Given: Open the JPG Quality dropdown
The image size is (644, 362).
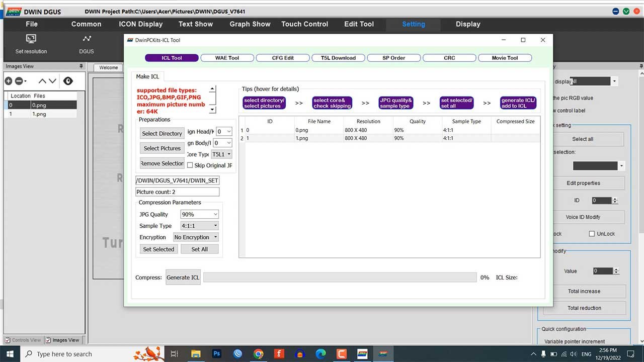Looking at the screenshot, I should tap(199, 214).
